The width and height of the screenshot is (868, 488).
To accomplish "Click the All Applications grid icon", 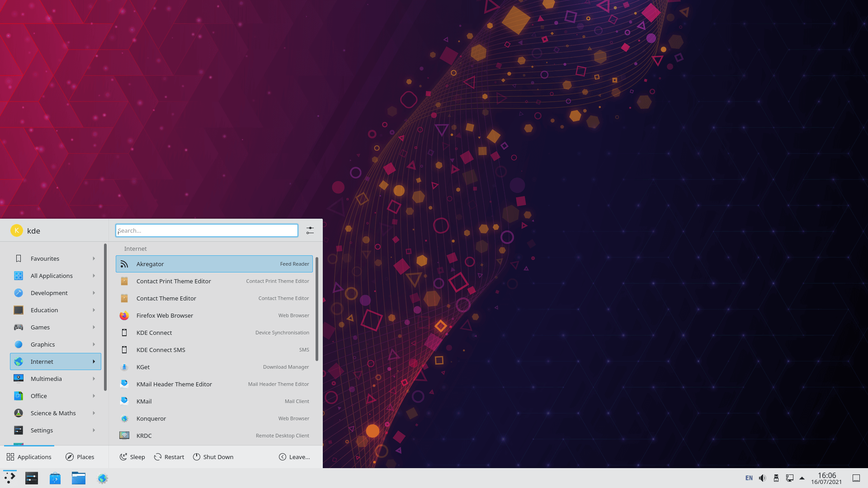I will tap(19, 276).
